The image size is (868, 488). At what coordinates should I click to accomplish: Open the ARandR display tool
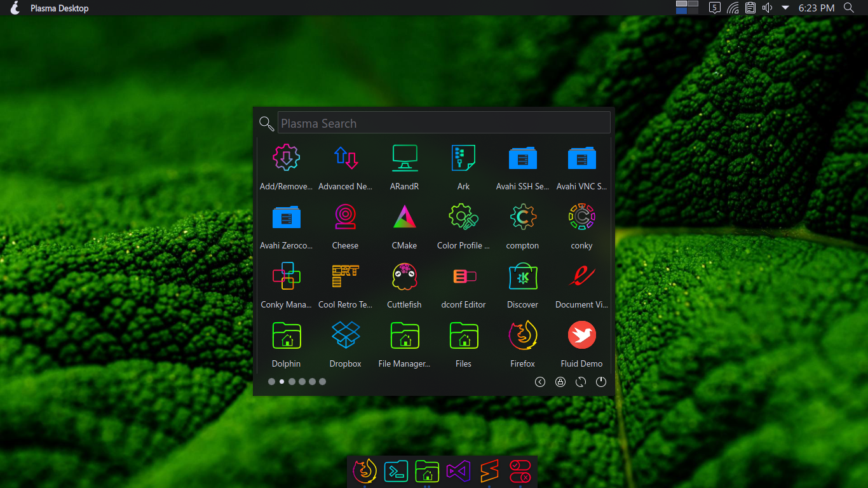click(405, 158)
